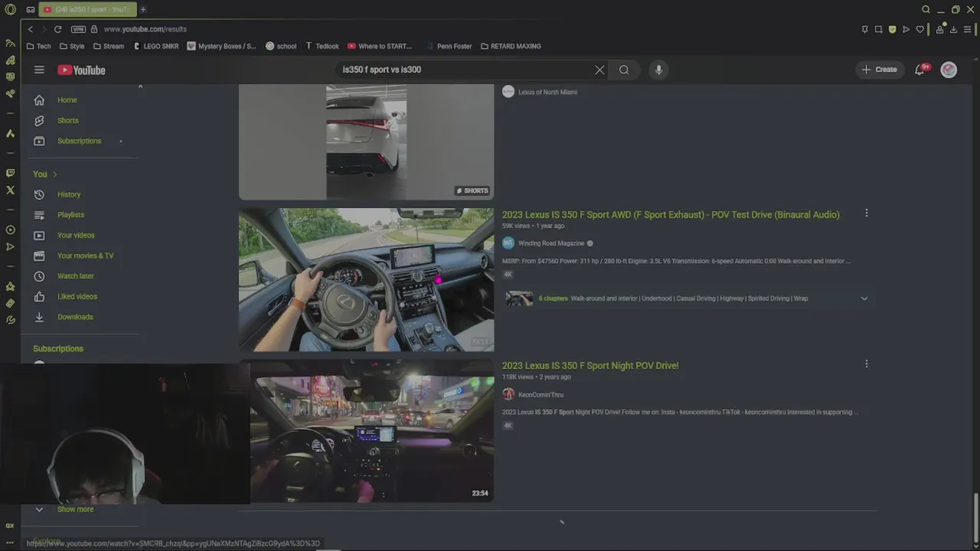Open the YouTube account avatar menu
Viewport: 980px width, 551px height.
click(x=949, y=70)
